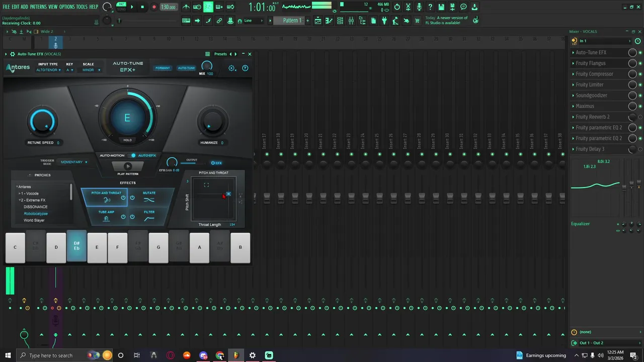Open Auto-Tune EFX+ settings gear
Image resolution: width=644 pixels, height=362 pixels.
(x=232, y=68)
